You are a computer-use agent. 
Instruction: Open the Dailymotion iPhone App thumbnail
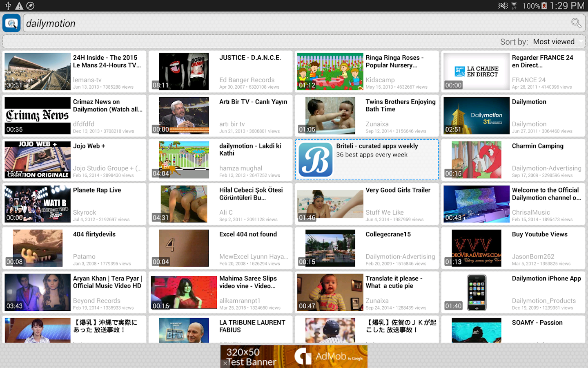tap(477, 292)
